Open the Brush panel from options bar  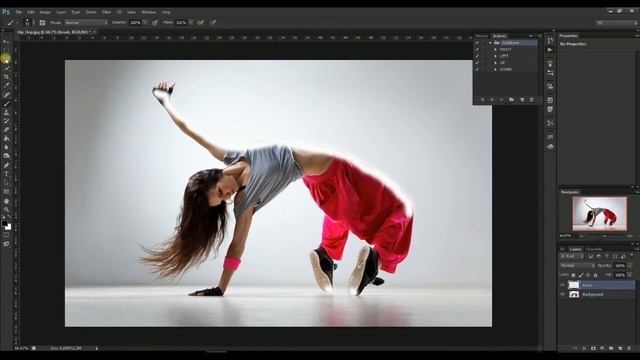(x=42, y=22)
